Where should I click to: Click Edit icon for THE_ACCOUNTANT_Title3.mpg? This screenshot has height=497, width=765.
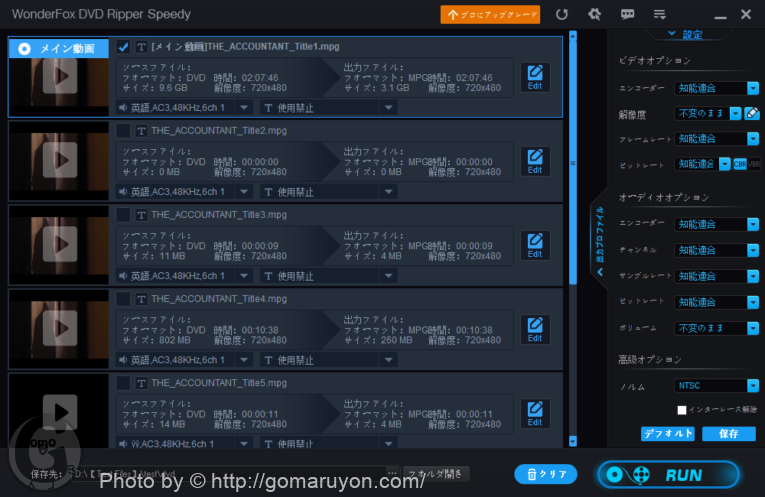pyautogui.click(x=535, y=245)
